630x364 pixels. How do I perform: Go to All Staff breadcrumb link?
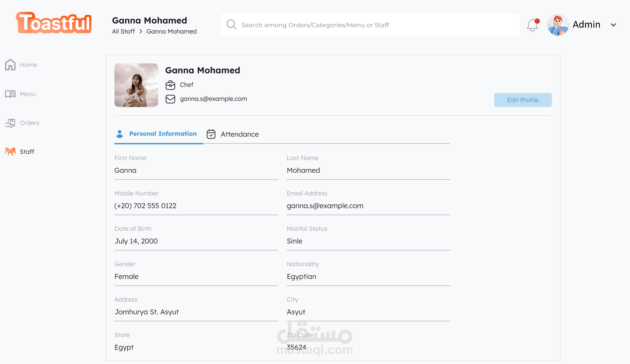click(x=123, y=31)
